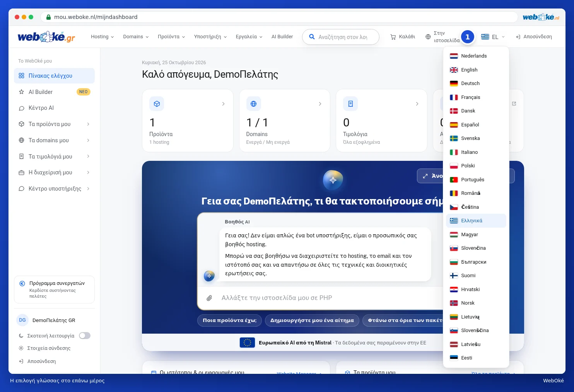This screenshot has width=574, height=392.
Task: Open the Hosting dropdown menu
Action: (102, 37)
